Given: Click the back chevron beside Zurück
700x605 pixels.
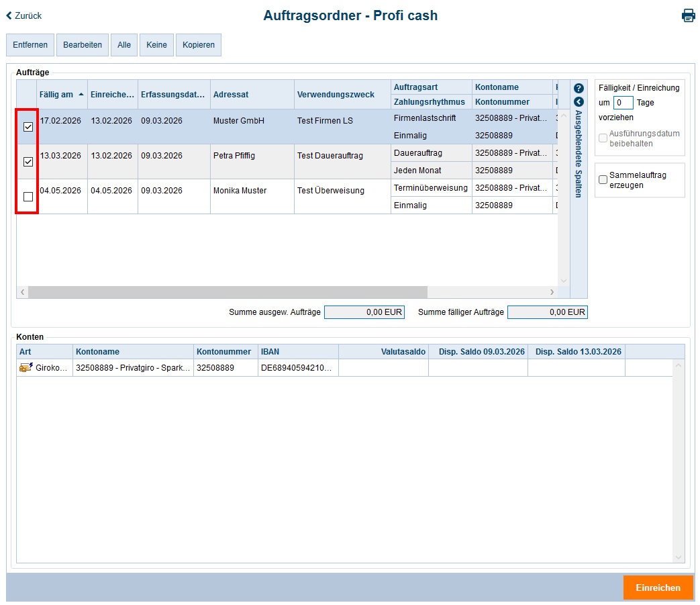Looking at the screenshot, I should (7, 15).
